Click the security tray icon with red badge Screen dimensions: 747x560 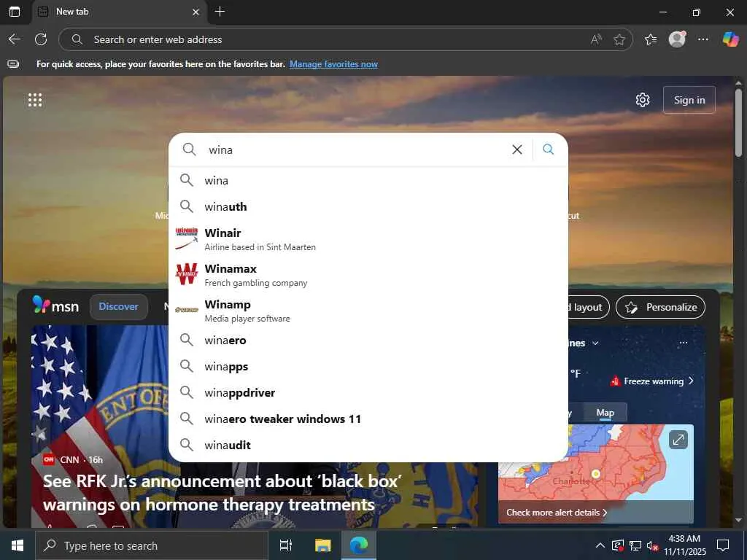coord(617,545)
